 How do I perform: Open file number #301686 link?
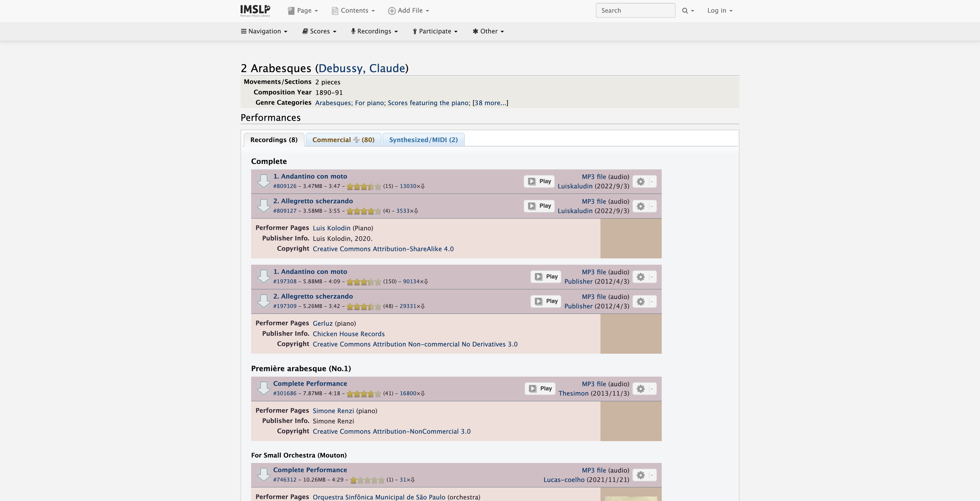[285, 394]
